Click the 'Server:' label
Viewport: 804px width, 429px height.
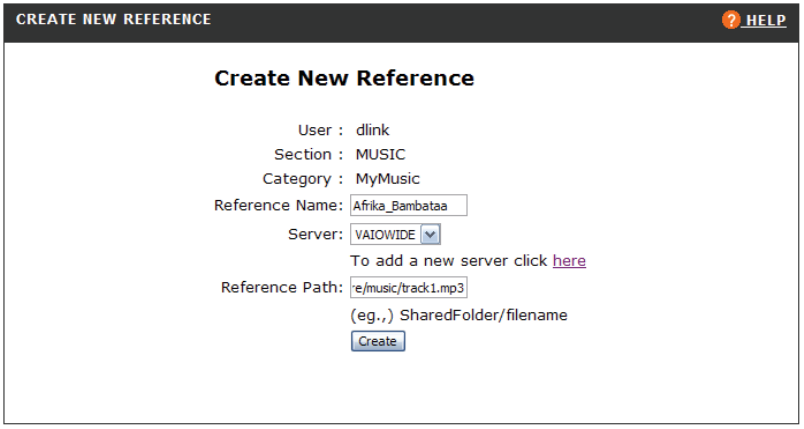[x=315, y=233]
